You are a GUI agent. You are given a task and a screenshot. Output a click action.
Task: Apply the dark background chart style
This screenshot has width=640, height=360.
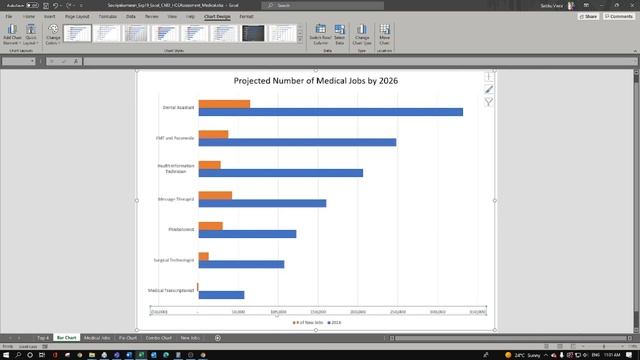253,33
